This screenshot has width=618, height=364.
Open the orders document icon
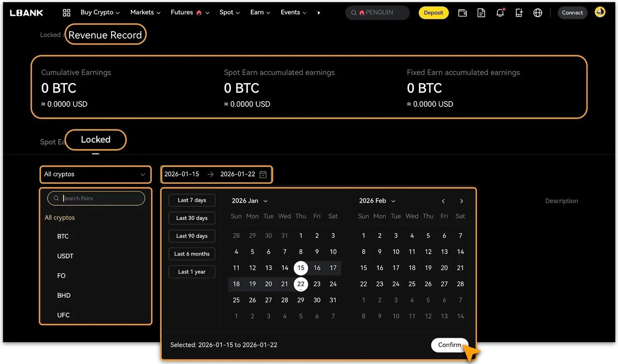(481, 13)
